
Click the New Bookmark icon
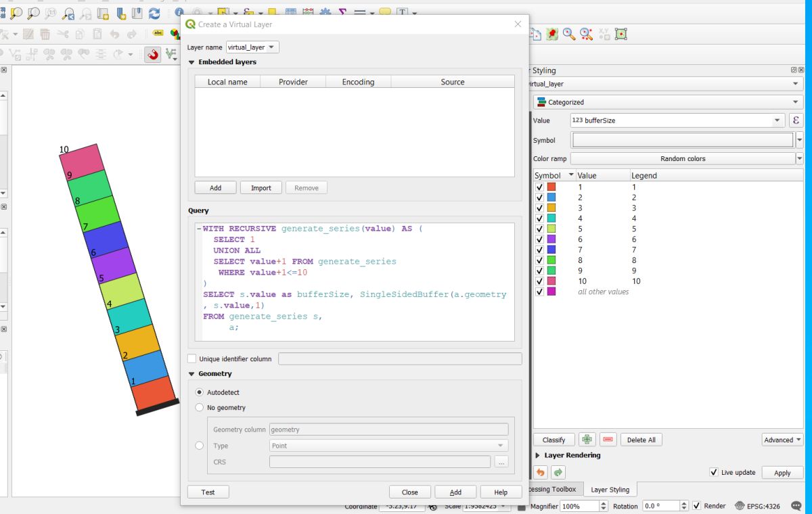(121, 13)
